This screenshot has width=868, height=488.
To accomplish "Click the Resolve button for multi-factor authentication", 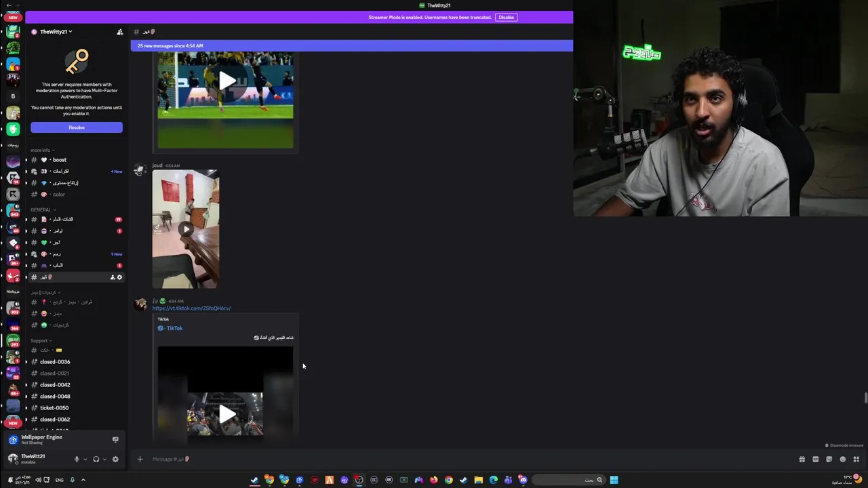I will coord(77,127).
